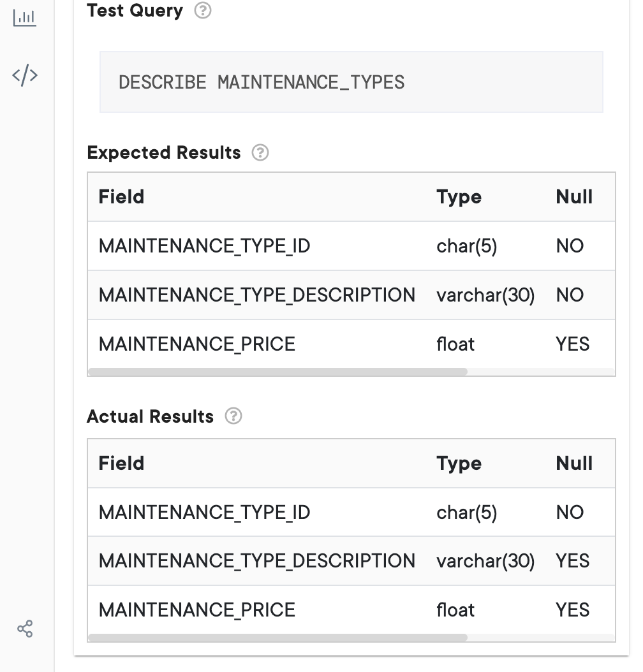643x672 pixels.
Task: Select MAINTENANCE_PRICE cell in Actual Results
Action: coord(196,610)
